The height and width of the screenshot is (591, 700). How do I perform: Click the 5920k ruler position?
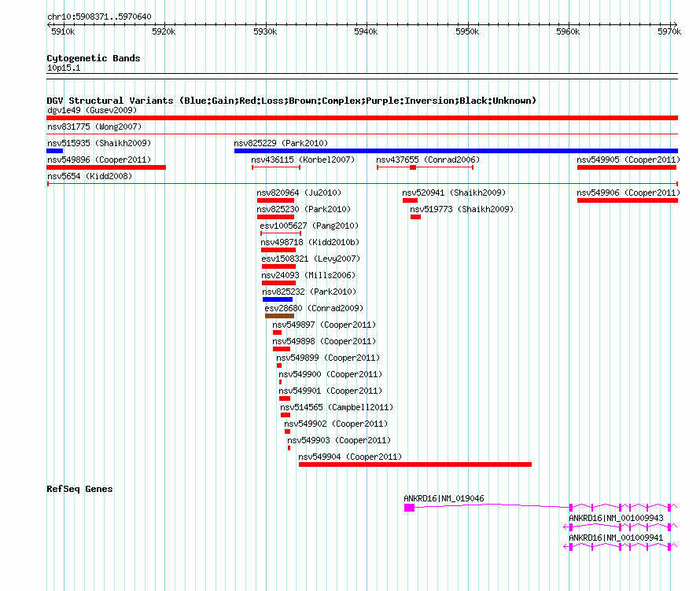pos(164,31)
